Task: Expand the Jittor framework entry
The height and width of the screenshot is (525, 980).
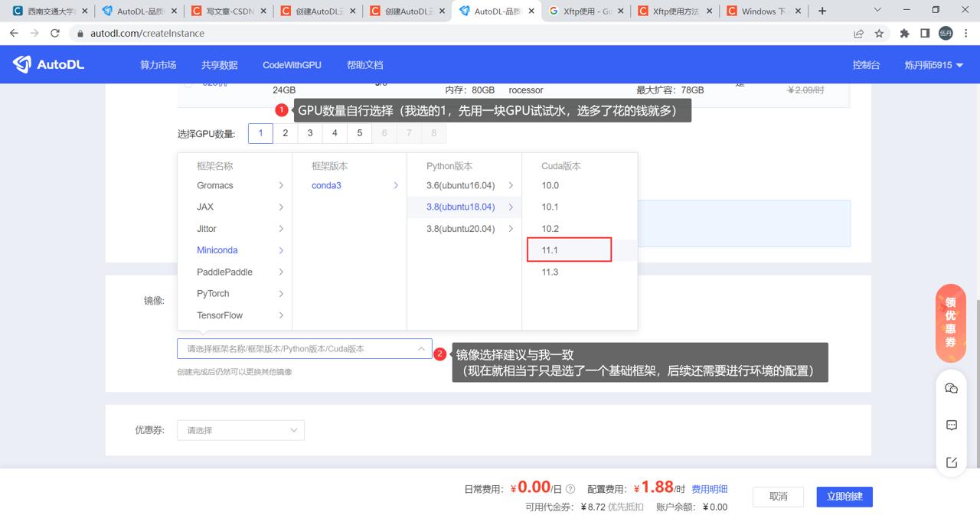Action: click(x=234, y=229)
